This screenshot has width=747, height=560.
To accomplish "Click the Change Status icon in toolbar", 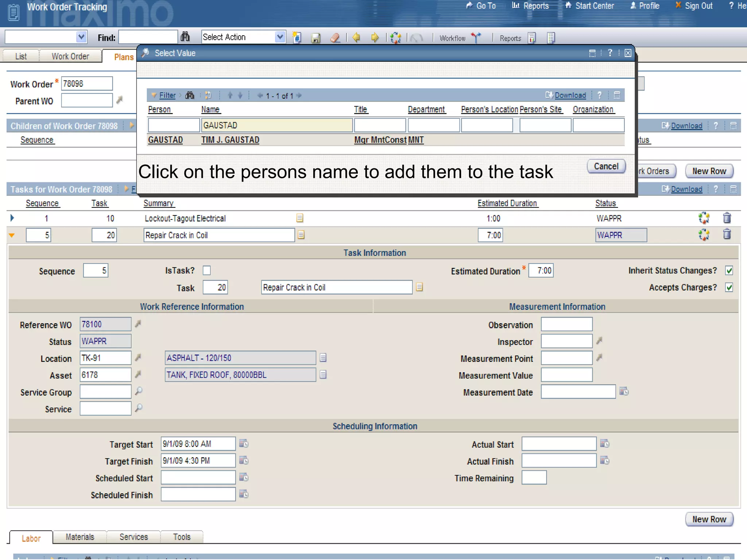I will pyautogui.click(x=395, y=38).
